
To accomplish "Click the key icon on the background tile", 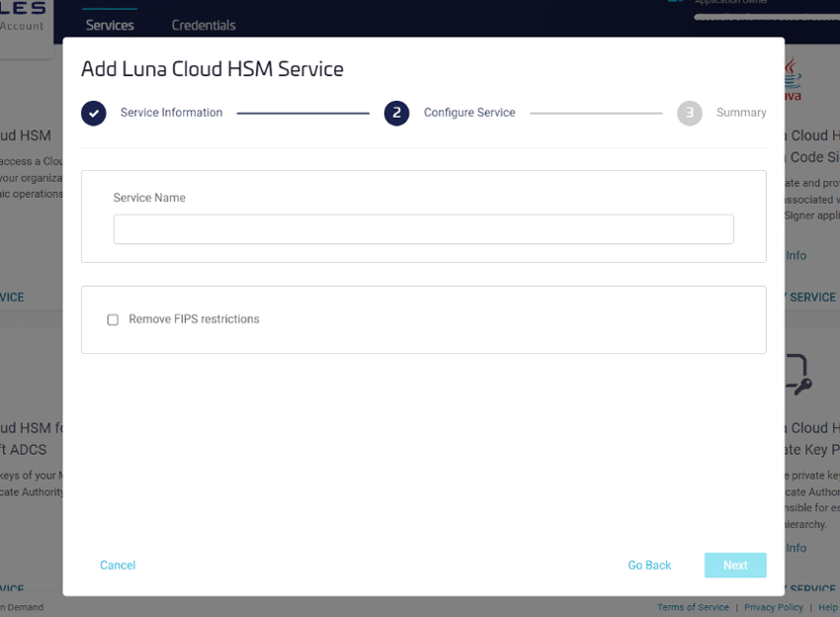I will click(797, 376).
